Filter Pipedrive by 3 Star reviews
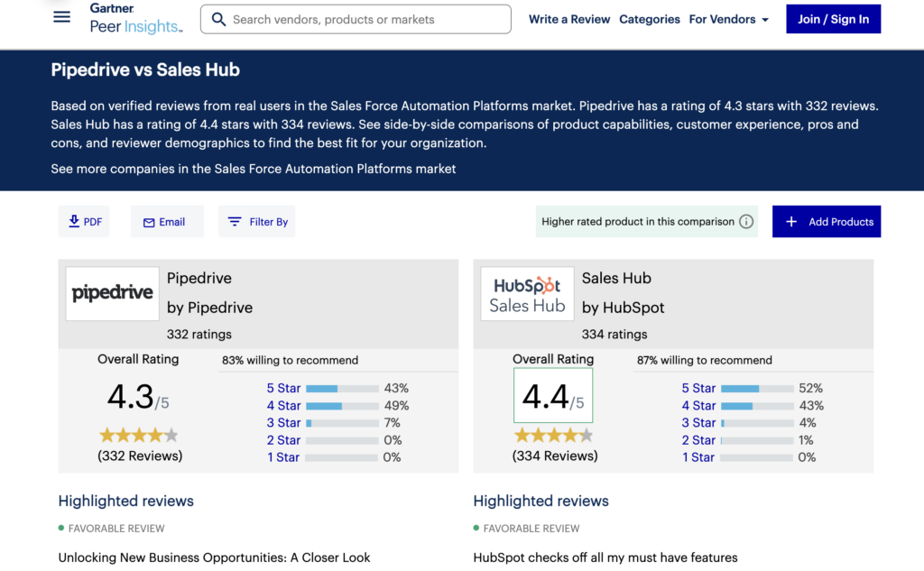 (283, 422)
